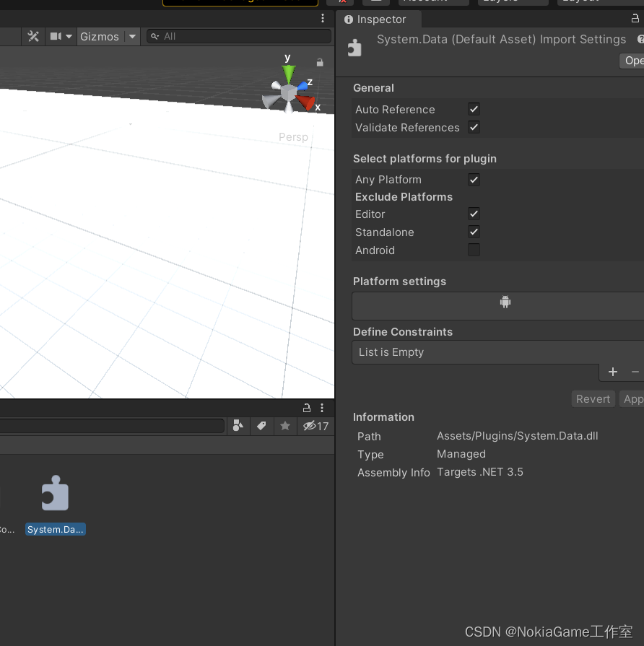644x646 pixels.
Task: Expand the Scene camera dropdown arrow
Action: [x=69, y=37]
